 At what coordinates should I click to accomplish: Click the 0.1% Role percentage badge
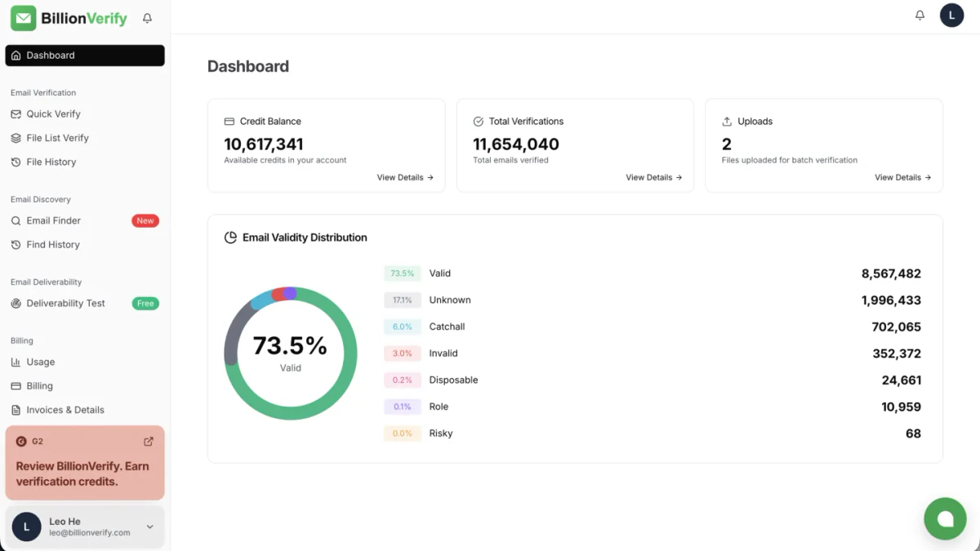point(403,407)
